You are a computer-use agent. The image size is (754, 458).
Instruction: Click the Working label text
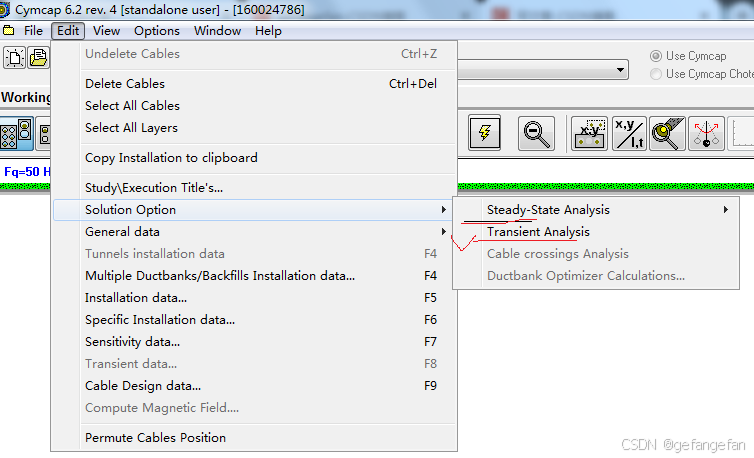click(26, 97)
